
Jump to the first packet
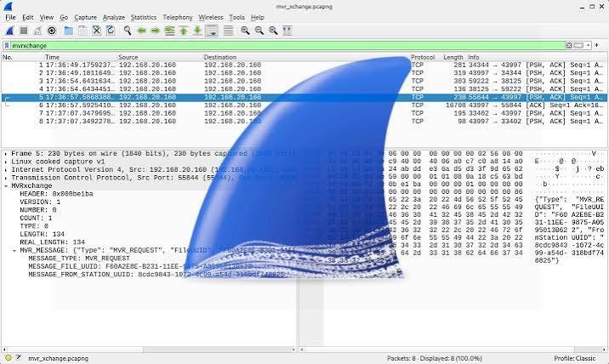point(184,31)
